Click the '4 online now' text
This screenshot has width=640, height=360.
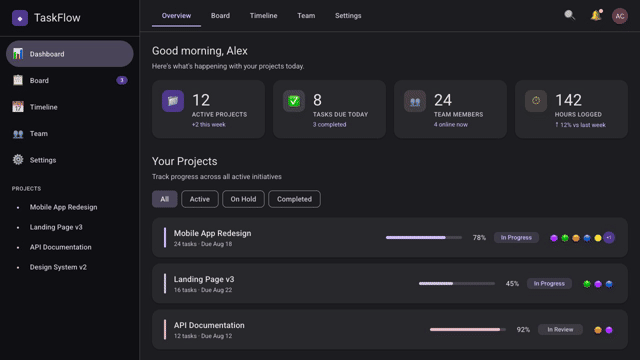pos(451,124)
